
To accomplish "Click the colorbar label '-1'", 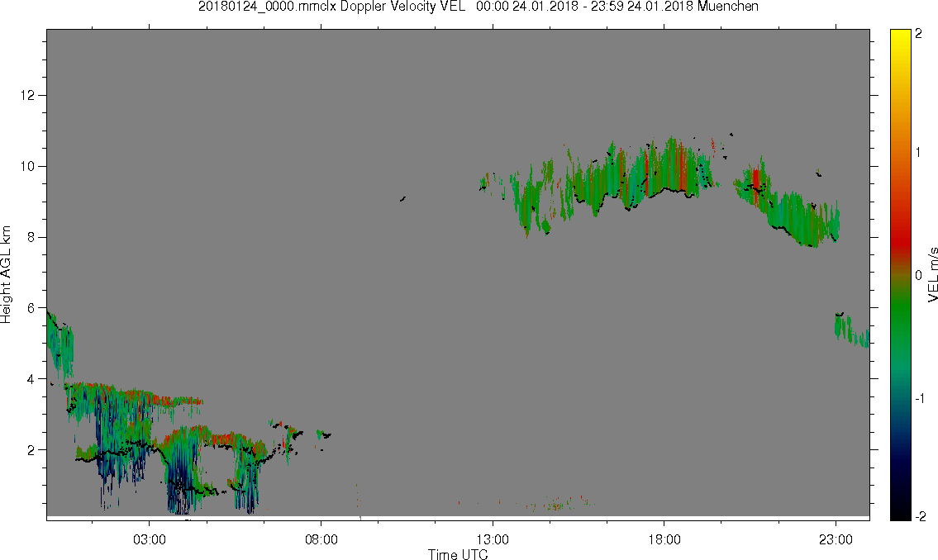I will 919,398.
